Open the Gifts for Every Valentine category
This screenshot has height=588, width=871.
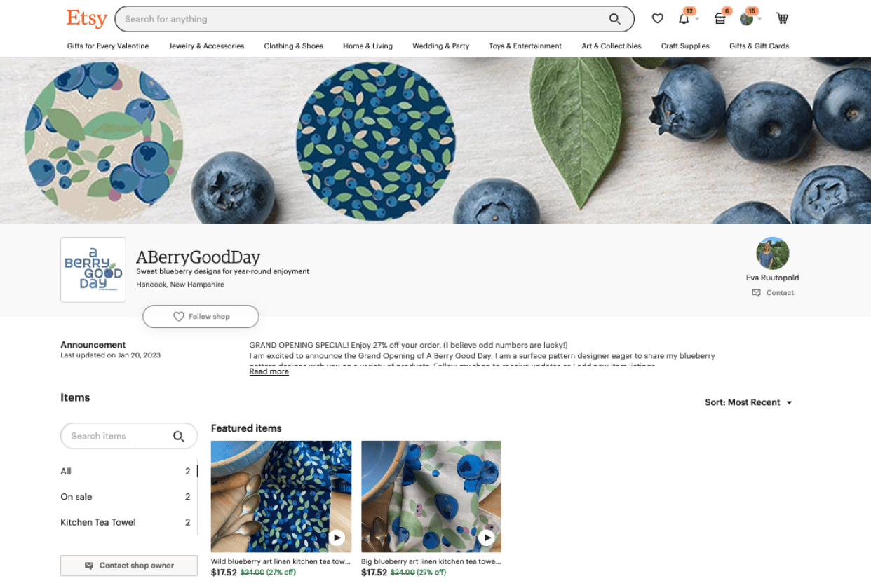[x=108, y=46]
